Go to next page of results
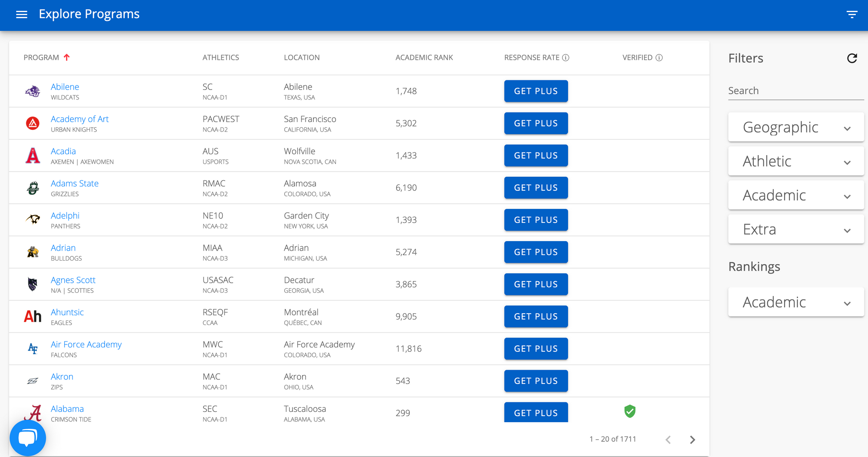868x457 pixels. tap(693, 440)
